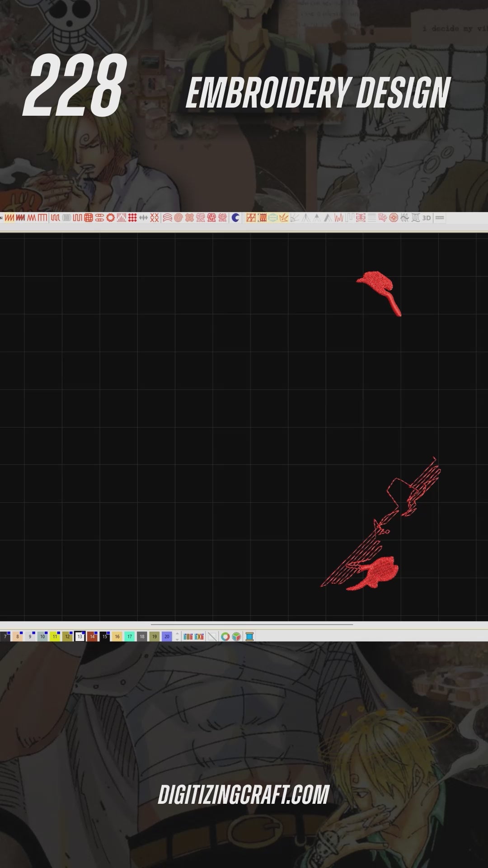Toggle the orange diagonal-hatched square underlay

(251, 218)
